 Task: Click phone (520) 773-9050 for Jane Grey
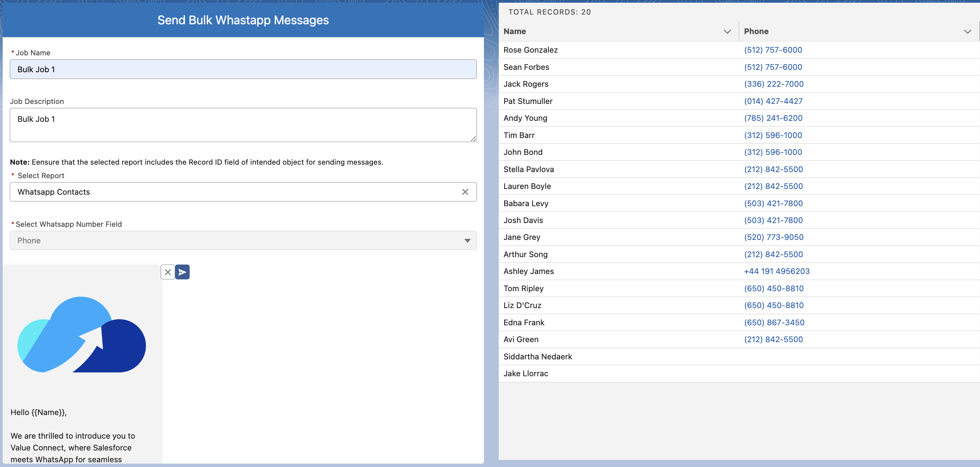pos(773,237)
